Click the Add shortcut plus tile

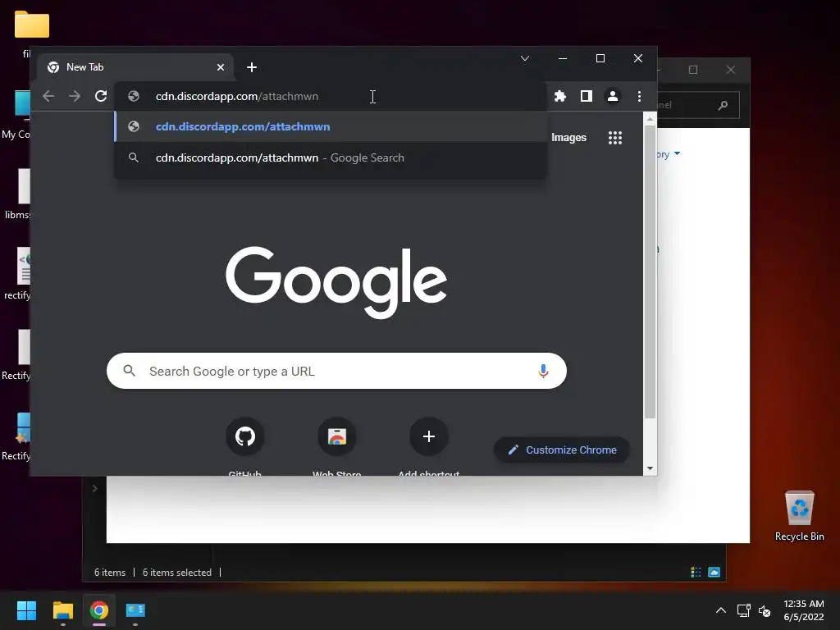pyautogui.click(x=428, y=436)
